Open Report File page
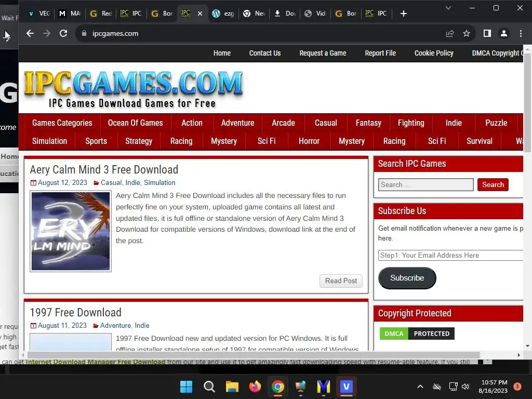This screenshot has width=532, height=399. point(380,54)
